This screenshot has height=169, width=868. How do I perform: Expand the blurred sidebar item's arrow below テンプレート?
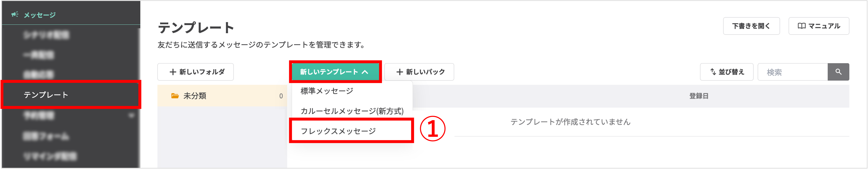click(x=131, y=116)
